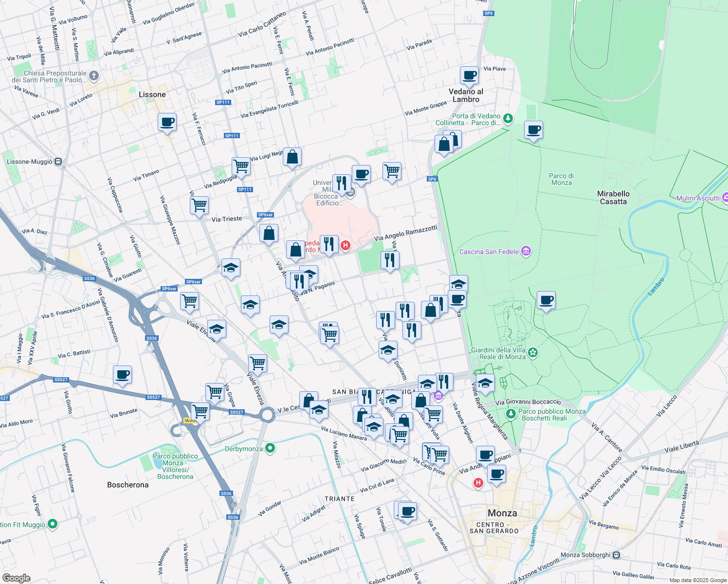Open the cafe marker right of Porta di Vedano
Image resolution: width=728 pixels, height=584 pixels.
[x=533, y=130]
